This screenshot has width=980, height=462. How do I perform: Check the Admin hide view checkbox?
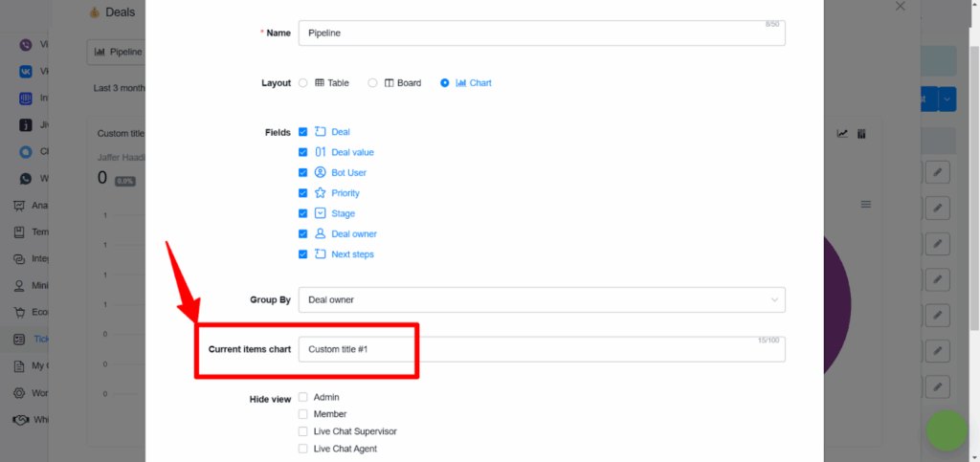pos(303,397)
